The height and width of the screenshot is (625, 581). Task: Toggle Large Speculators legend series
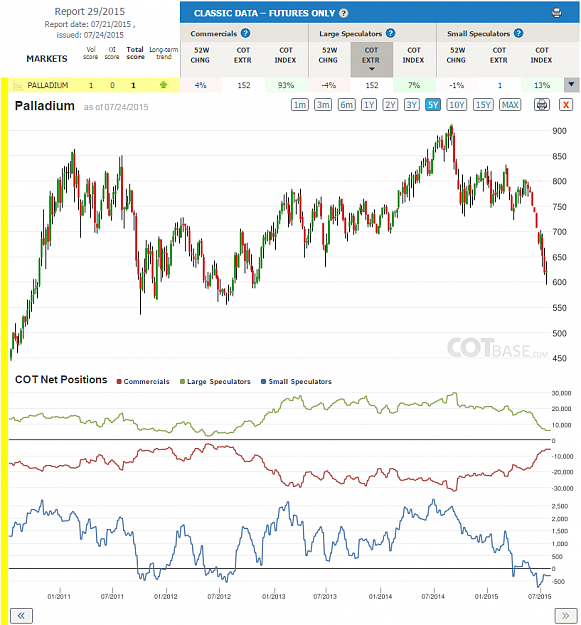216,381
